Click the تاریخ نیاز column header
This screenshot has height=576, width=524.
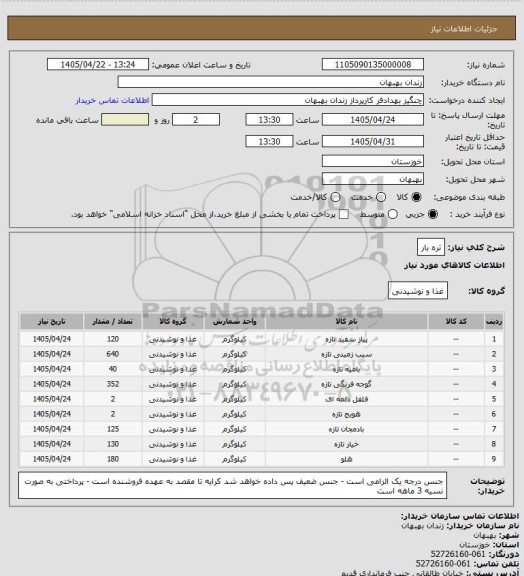(51, 321)
